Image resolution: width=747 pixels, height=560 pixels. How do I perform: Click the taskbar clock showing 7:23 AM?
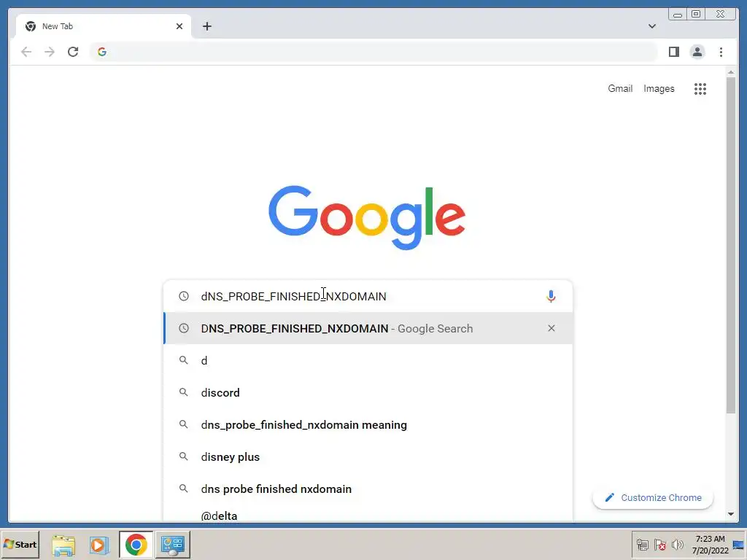tap(710, 545)
